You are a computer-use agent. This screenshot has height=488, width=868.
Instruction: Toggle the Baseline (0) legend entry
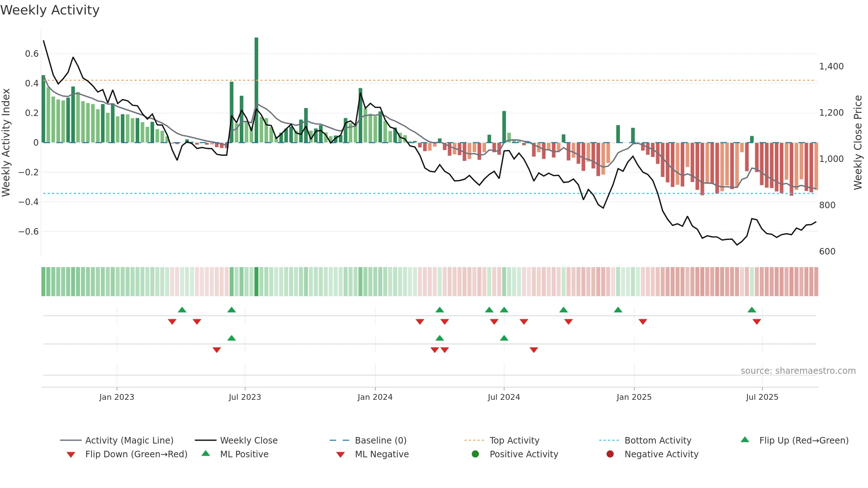(x=368, y=440)
